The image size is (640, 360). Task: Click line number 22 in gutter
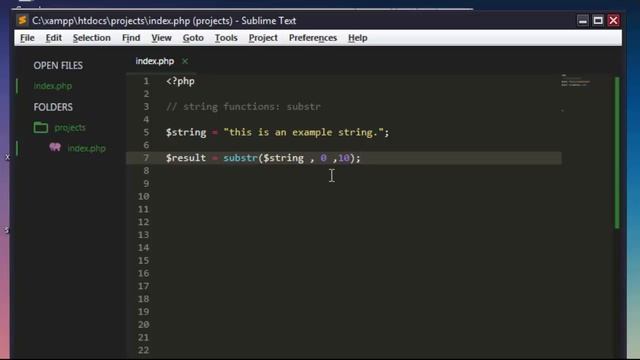143,350
